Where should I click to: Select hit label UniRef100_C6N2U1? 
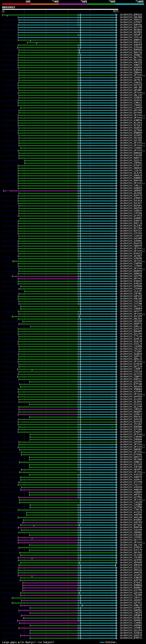(x=131, y=82)
